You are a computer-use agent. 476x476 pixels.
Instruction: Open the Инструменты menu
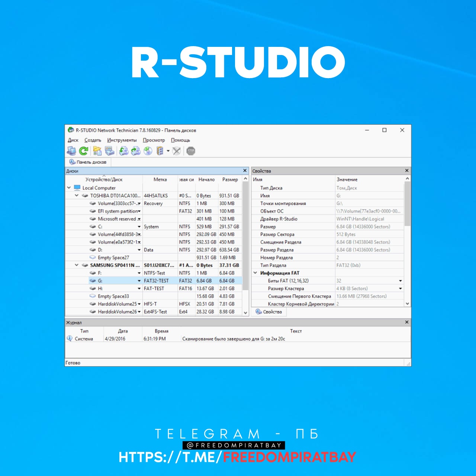[122, 140]
